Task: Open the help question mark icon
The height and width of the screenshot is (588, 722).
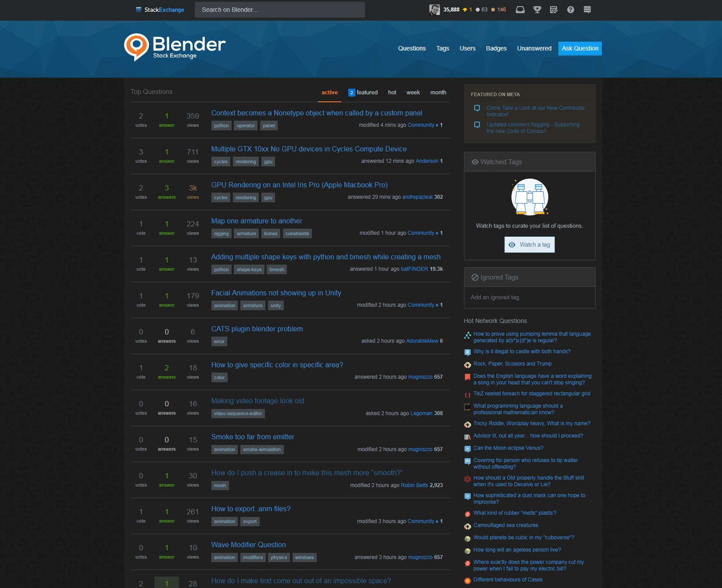Action: tap(571, 9)
